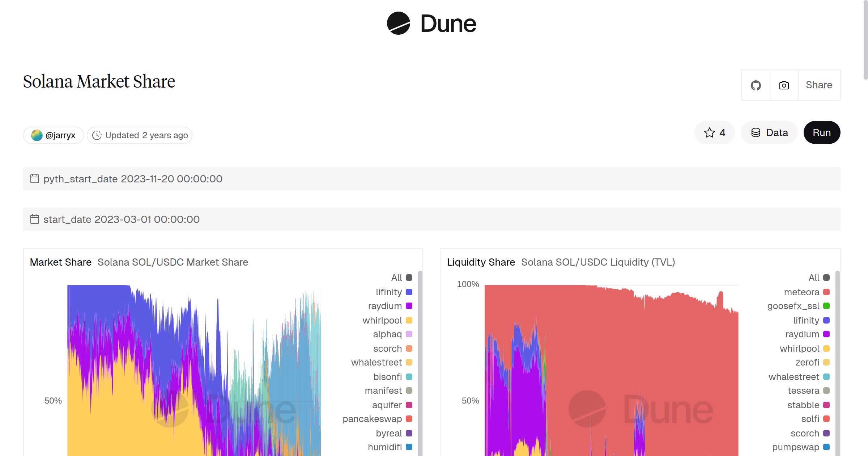Click the calendar icon beside pyth_start_date
Viewport: 868px width, 456px height.
35,178
